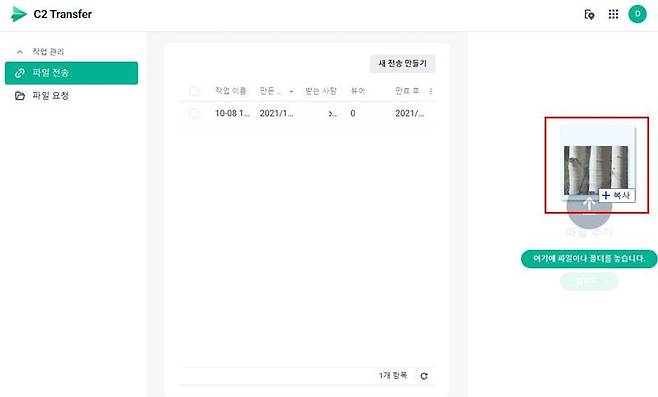Click the link icon beside 파일 전송
The height and width of the screenshot is (397, 658).
click(x=20, y=73)
